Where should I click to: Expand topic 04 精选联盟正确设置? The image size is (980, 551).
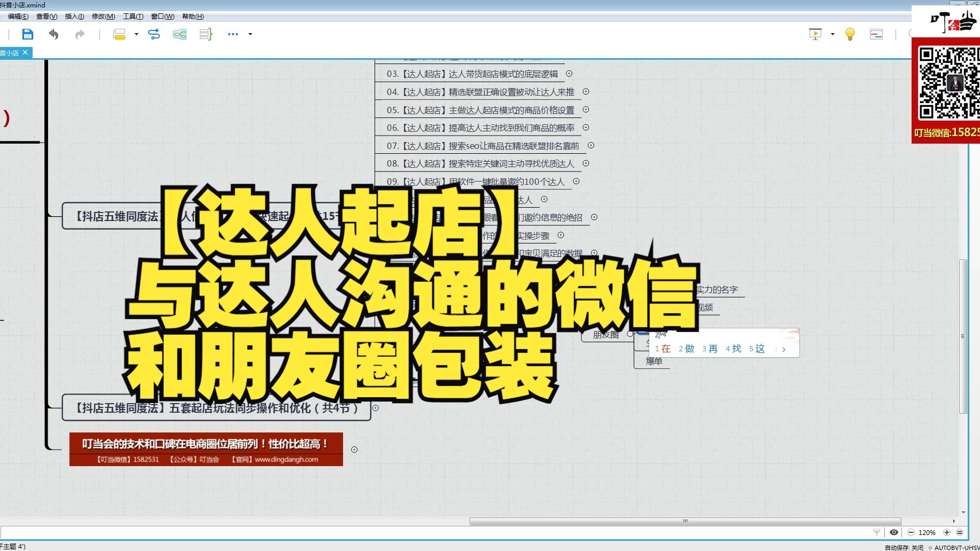tap(586, 92)
